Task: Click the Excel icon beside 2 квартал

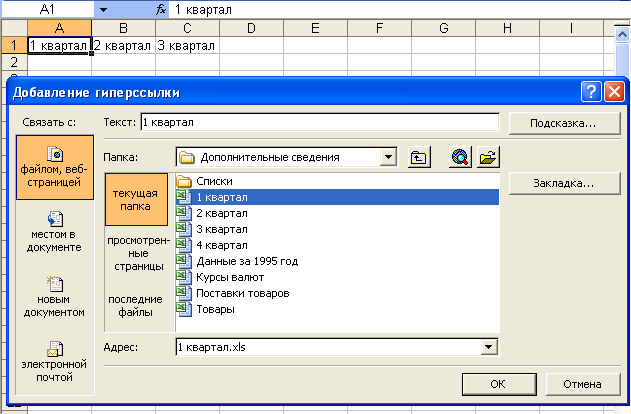Action: [x=184, y=213]
